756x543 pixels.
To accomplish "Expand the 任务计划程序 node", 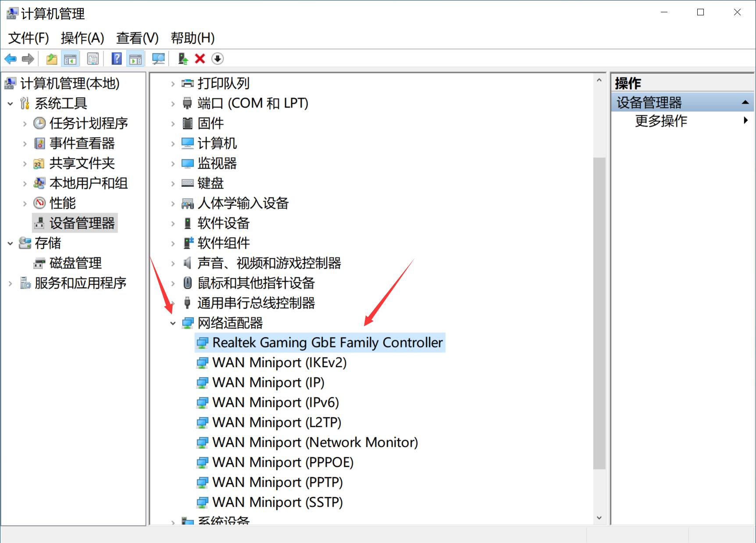I will click(x=25, y=124).
